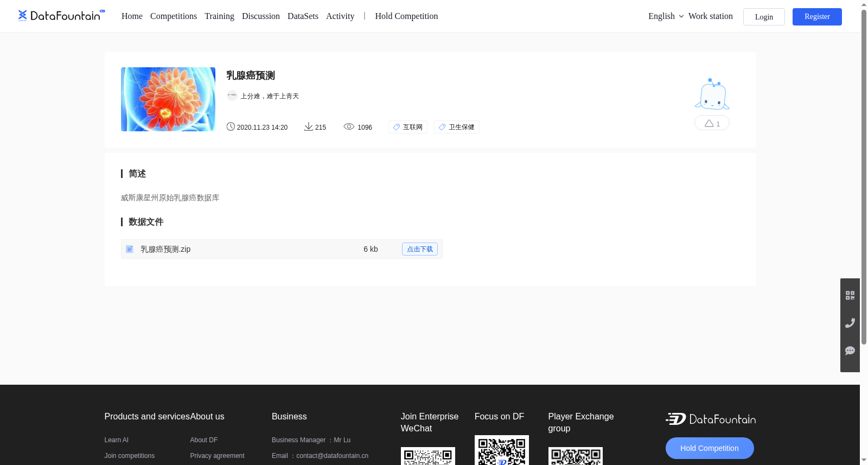Image resolution: width=868 pixels, height=465 pixels.
Task: Open Join competitions footer link
Action: [130, 456]
